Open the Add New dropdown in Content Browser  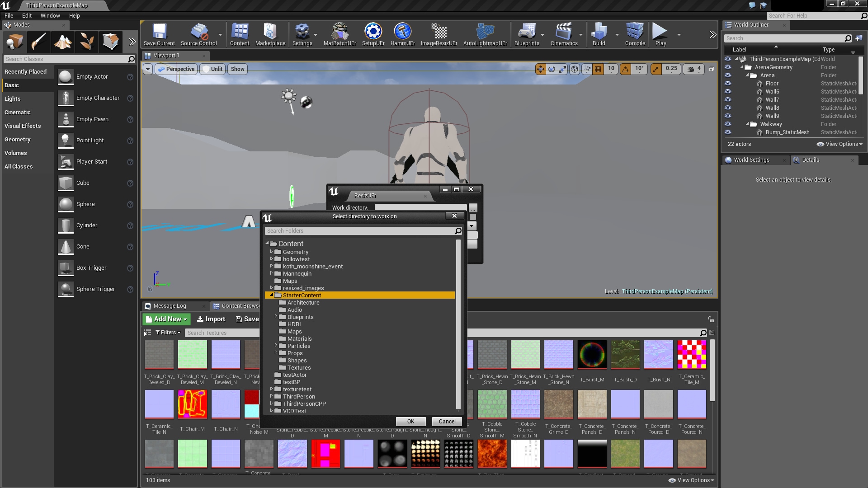coord(166,319)
